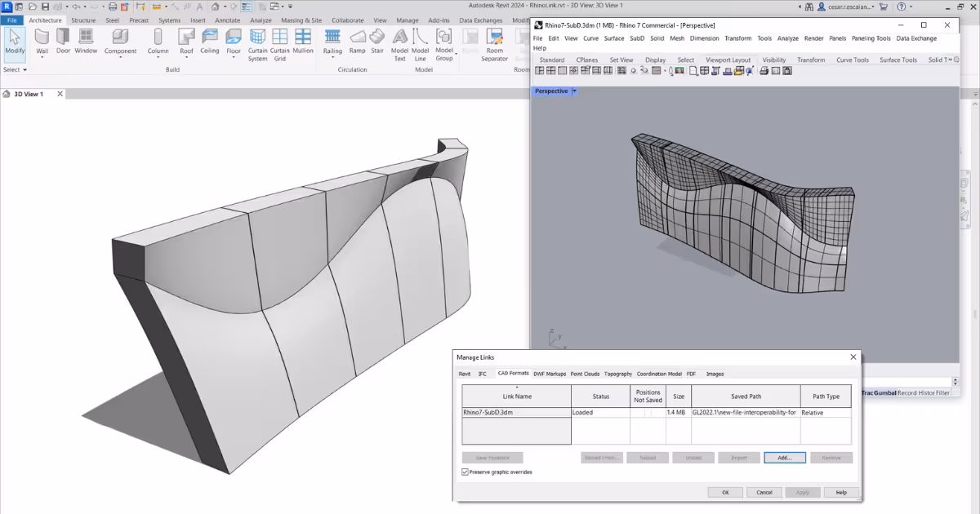
Task: Click the Loaded status cell
Action: pyautogui.click(x=600, y=413)
